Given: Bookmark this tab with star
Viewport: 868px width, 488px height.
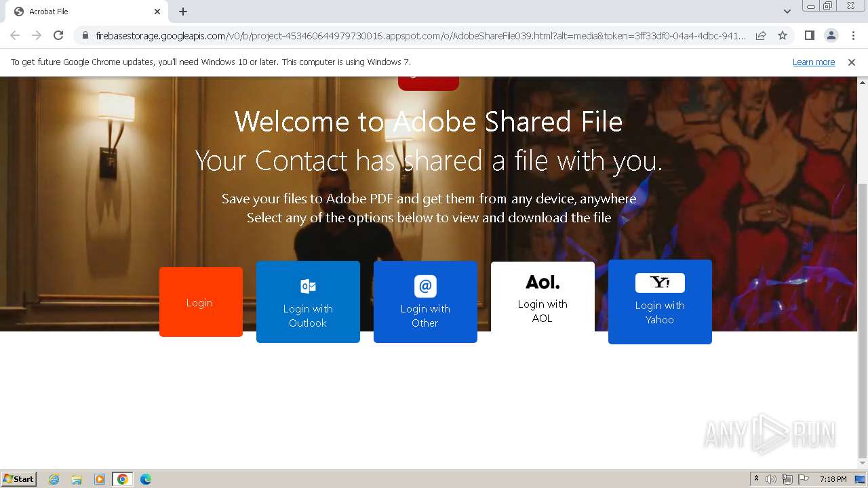Looking at the screenshot, I should click(x=783, y=35).
